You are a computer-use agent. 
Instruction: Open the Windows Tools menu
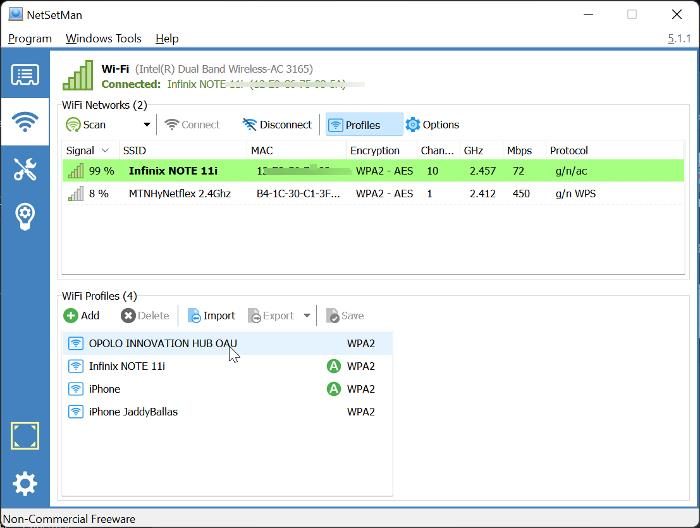pos(104,39)
